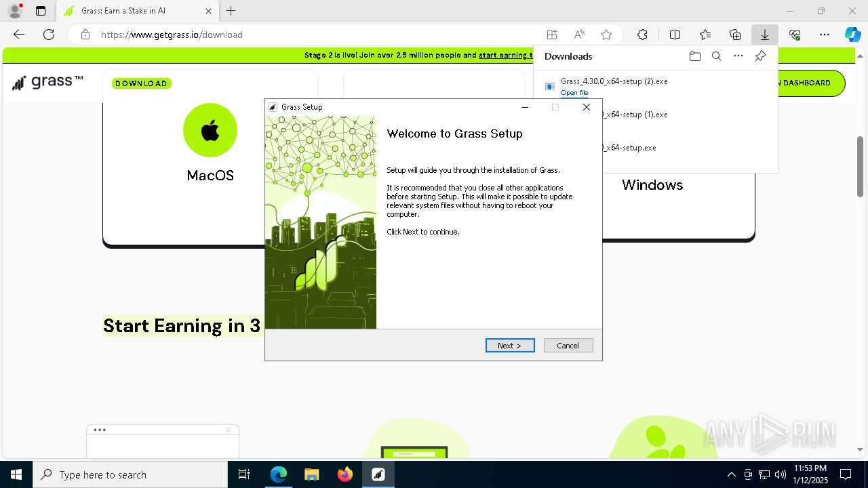
Task: Toggle the Downloads toolbar icon
Action: [765, 35]
